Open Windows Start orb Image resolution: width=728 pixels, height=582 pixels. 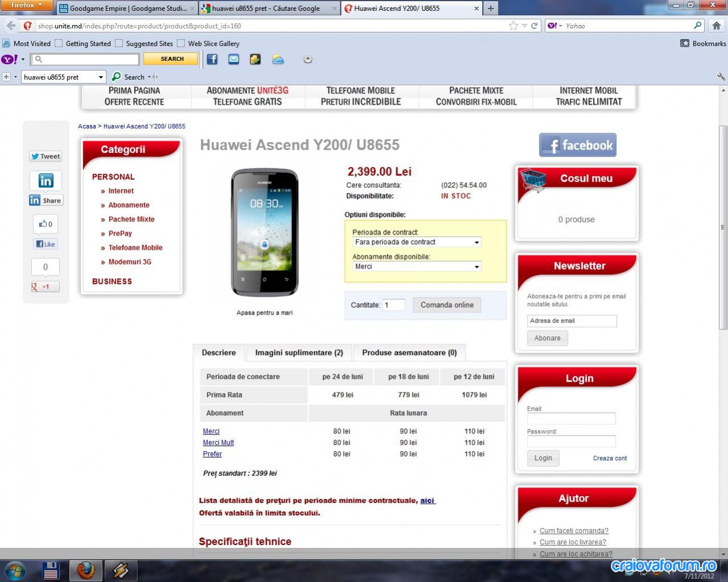[15, 569]
